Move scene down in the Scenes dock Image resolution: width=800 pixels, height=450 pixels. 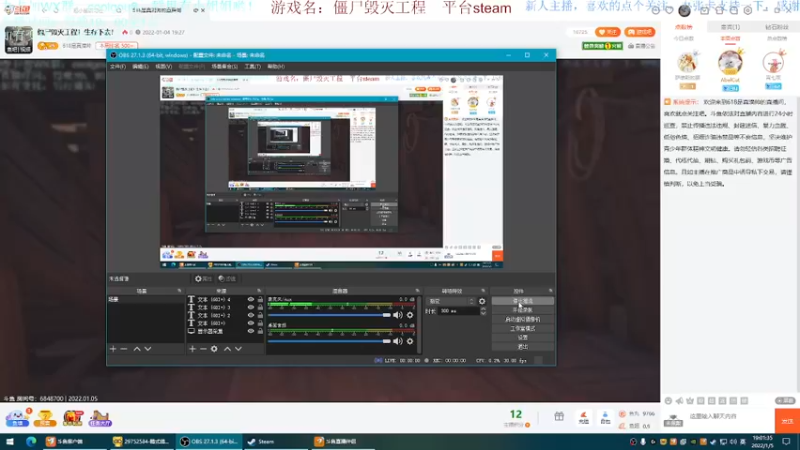pos(147,349)
